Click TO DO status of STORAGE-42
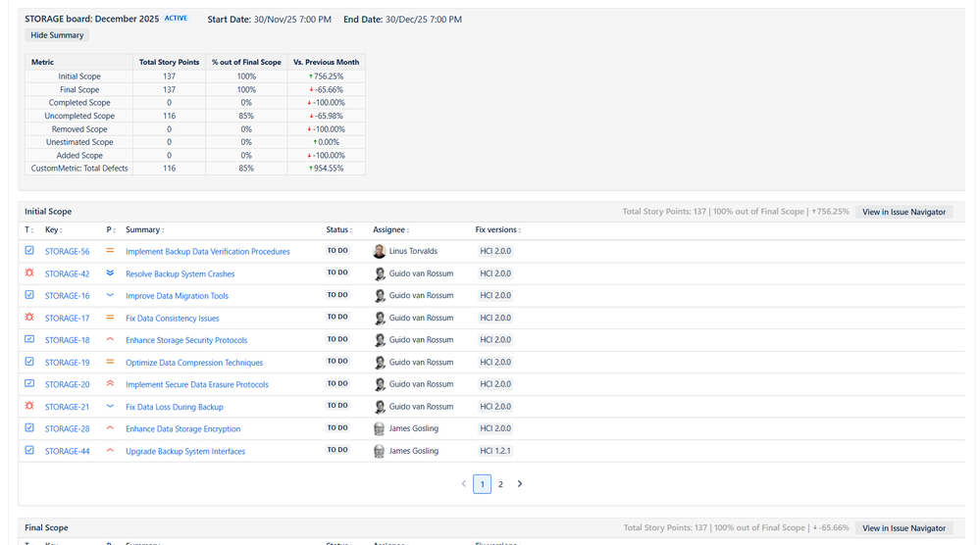The image size is (980, 545). point(337,272)
